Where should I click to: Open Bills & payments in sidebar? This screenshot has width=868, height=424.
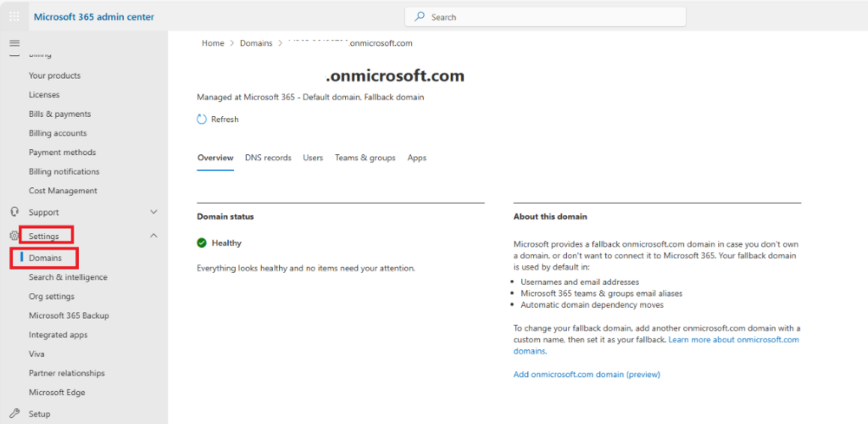(x=60, y=114)
